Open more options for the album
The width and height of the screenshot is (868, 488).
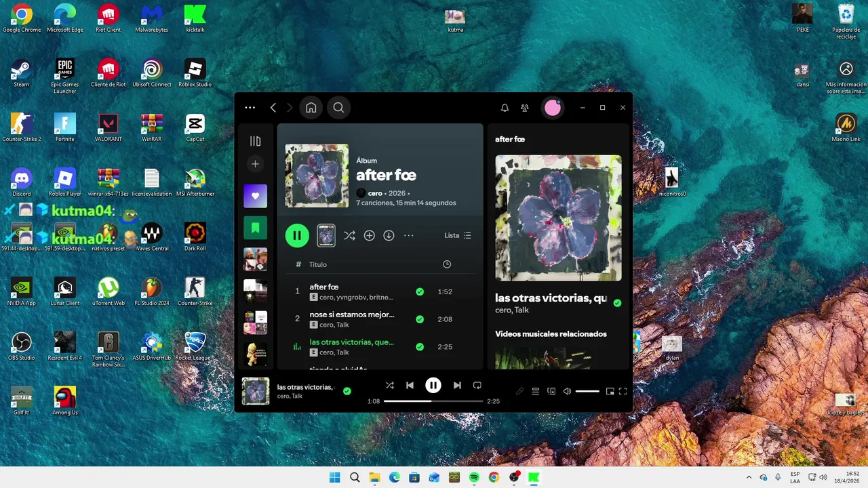408,235
